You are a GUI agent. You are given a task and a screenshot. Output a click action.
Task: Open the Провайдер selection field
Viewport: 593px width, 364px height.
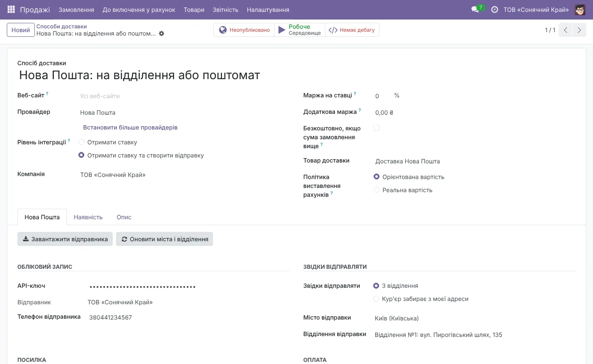point(184,113)
